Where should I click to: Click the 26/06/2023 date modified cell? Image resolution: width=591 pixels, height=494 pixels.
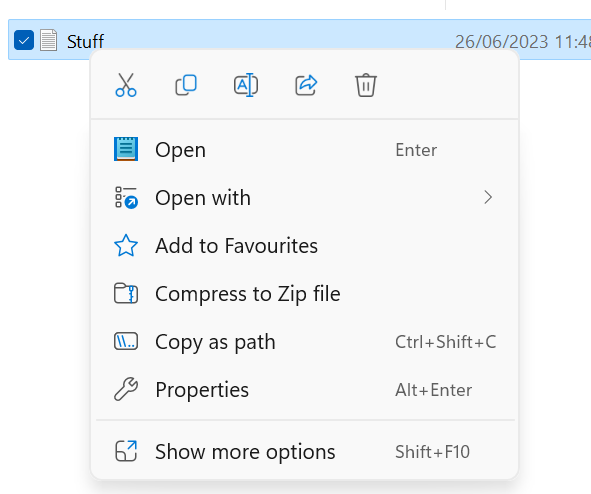[x=522, y=41]
